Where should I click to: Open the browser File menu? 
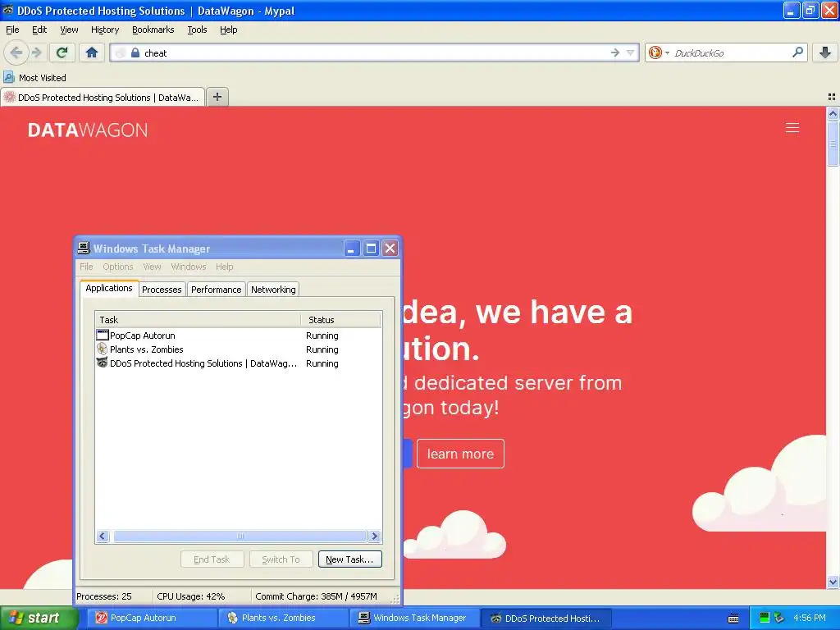pyautogui.click(x=12, y=30)
